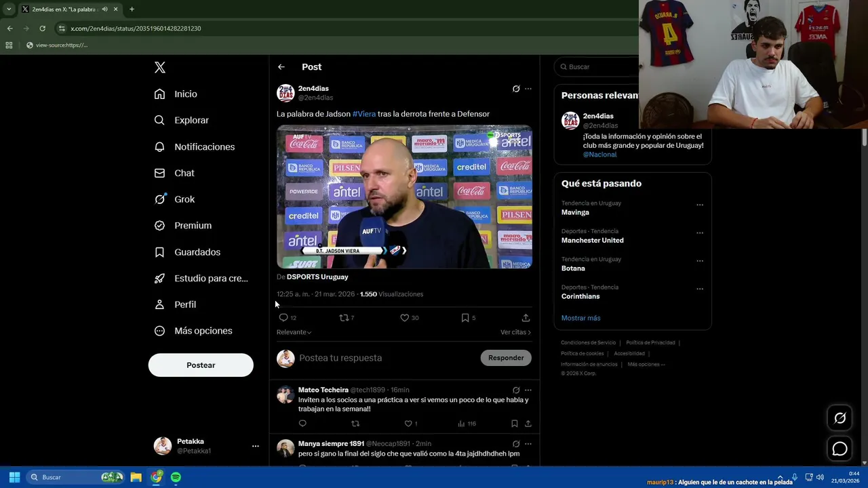Mute the tab audio speaker icon
The image size is (868, 488).
click(x=104, y=9)
